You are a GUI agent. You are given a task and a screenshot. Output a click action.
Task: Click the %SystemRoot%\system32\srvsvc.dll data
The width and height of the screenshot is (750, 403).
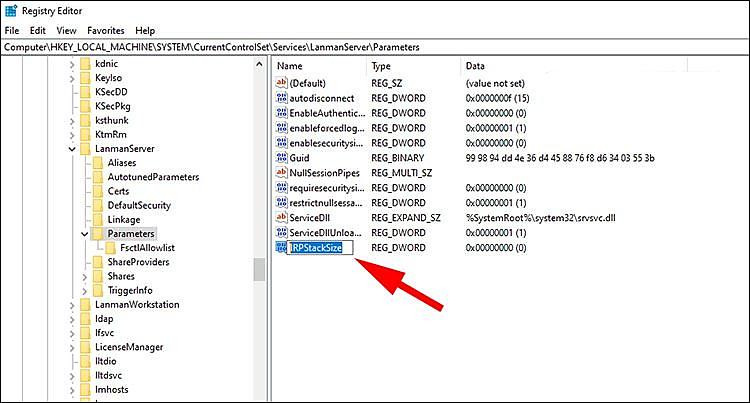(540, 218)
